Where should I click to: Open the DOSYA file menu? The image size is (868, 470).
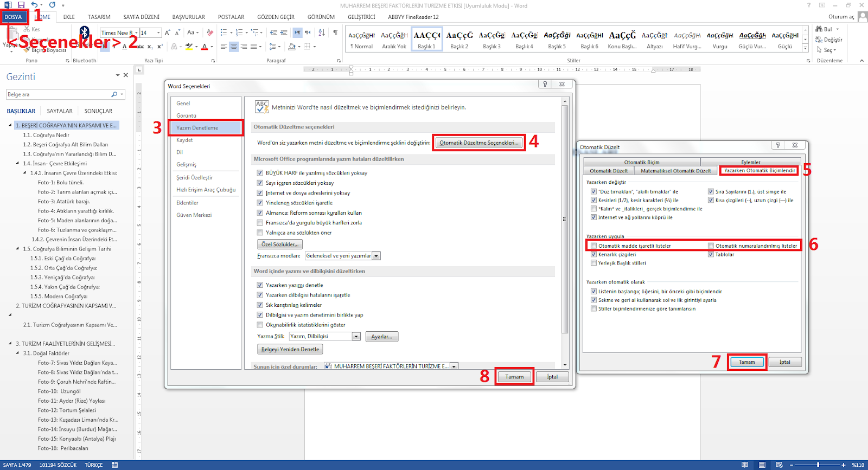pyautogui.click(x=13, y=17)
